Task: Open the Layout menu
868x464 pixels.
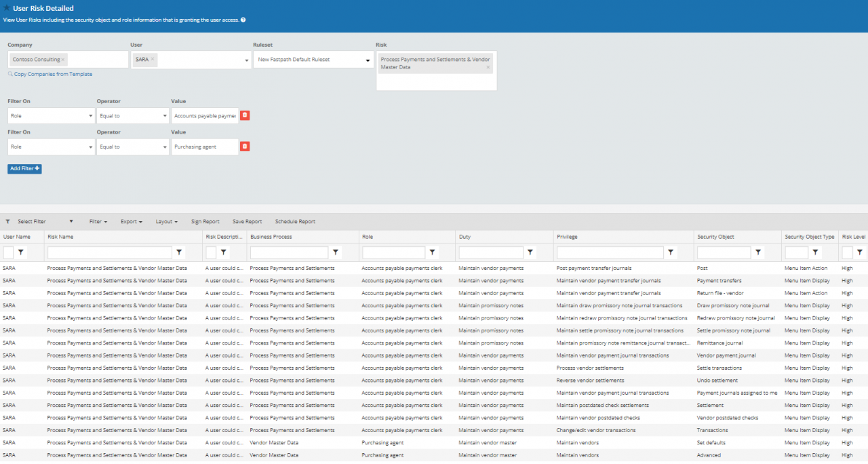Action: [x=166, y=221]
